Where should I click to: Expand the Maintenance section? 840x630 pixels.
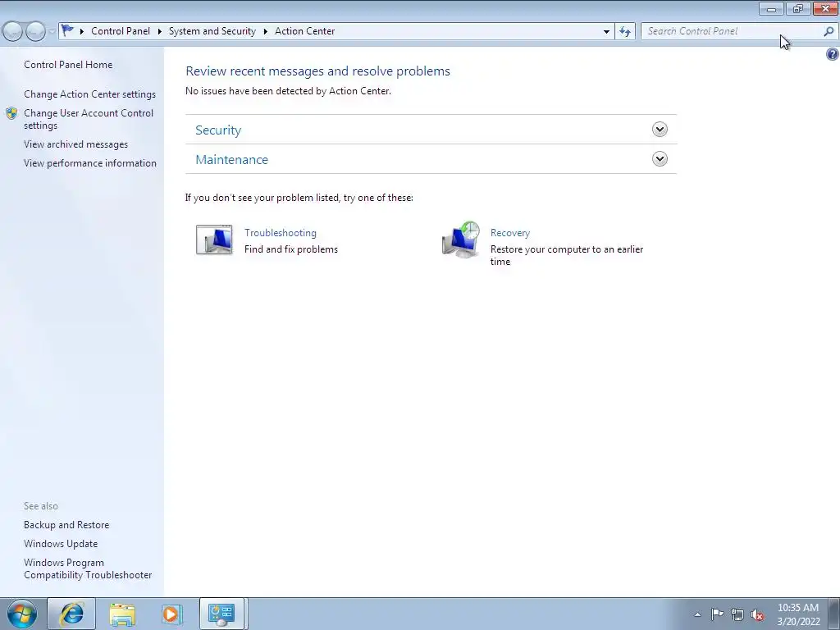pyautogui.click(x=660, y=158)
